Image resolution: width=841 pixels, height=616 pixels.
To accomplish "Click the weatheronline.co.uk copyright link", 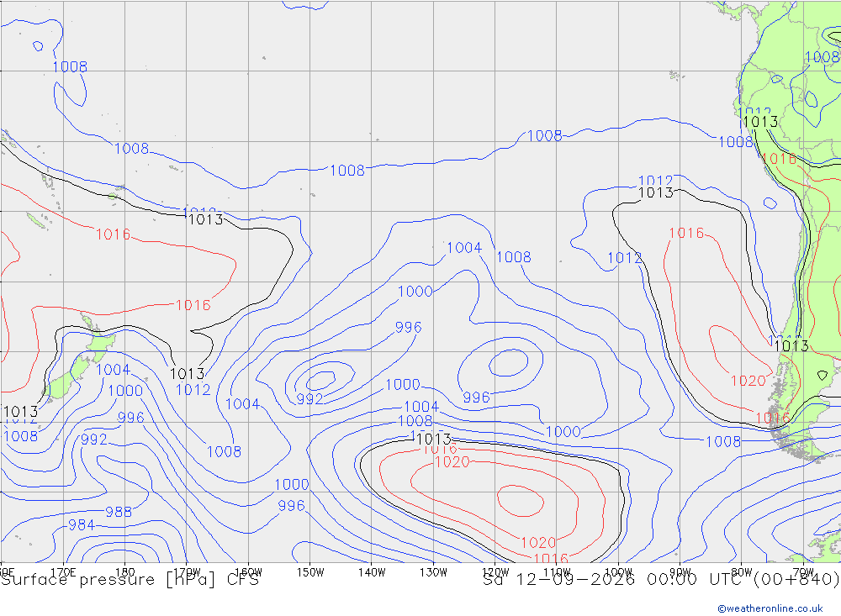I will [x=770, y=608].
